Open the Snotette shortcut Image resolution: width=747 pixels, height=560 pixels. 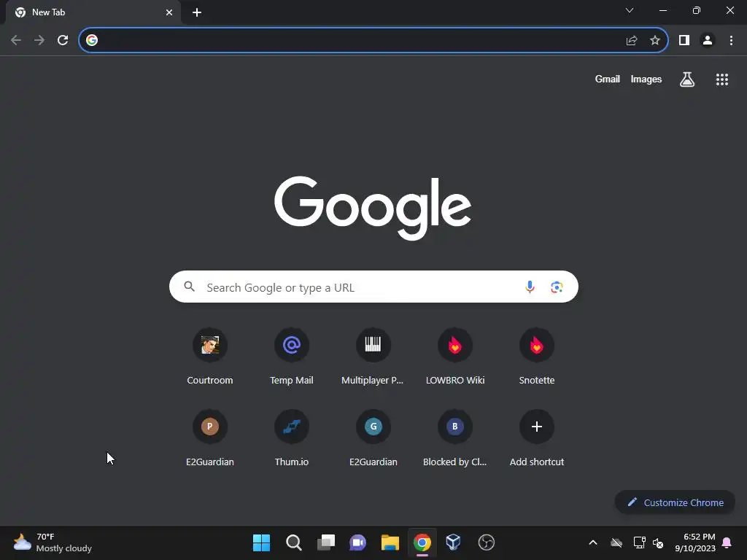(x=537, y=356)
